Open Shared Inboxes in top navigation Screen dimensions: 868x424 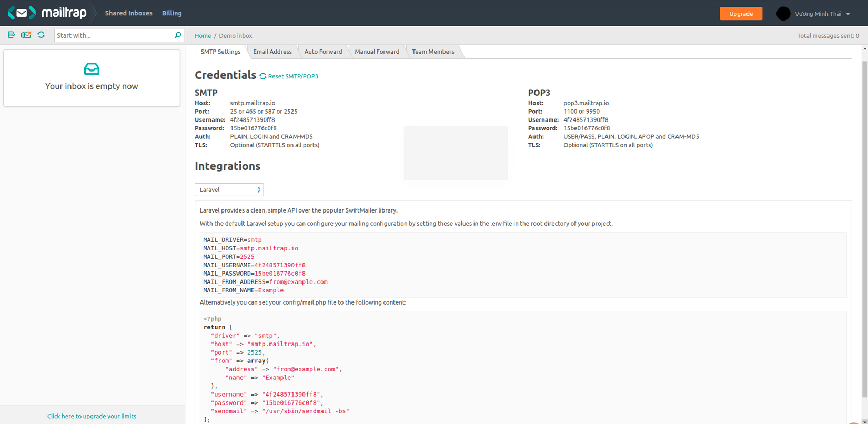[x=128, y=13]
